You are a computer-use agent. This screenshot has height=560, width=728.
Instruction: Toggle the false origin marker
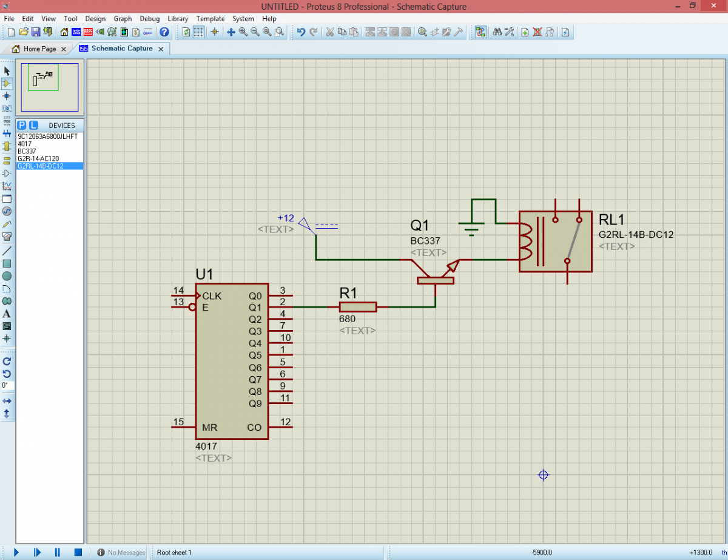(x=214, y=32)
